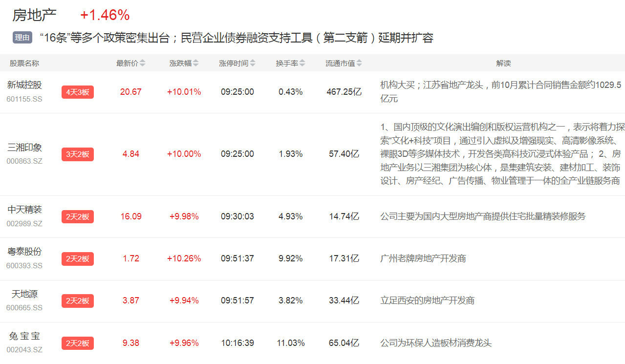625x364 pixels.
Task: Click the 解读 column header
Action: tap(503, 63)
